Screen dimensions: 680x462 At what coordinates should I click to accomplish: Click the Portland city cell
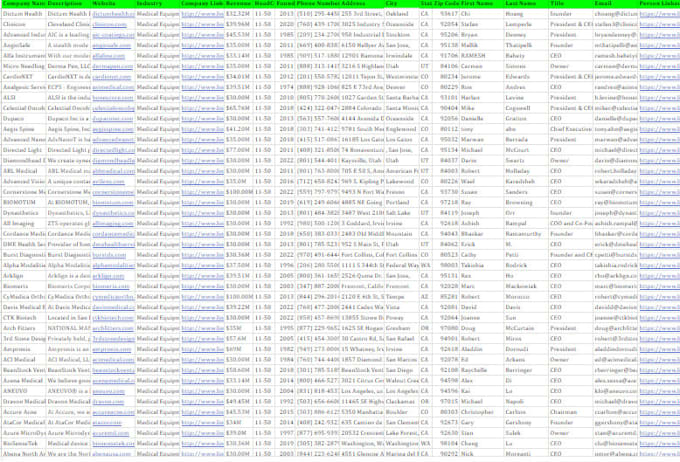[x=402, y=203]
